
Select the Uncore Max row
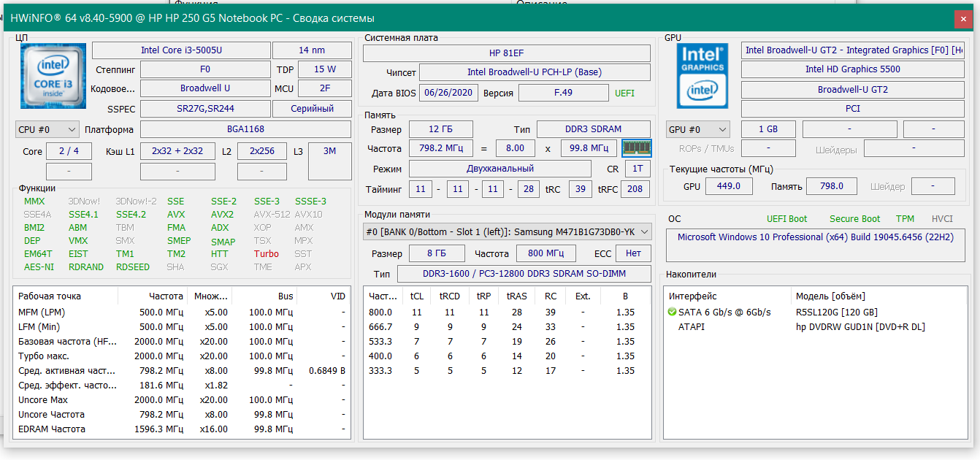(x=182, y=399)
